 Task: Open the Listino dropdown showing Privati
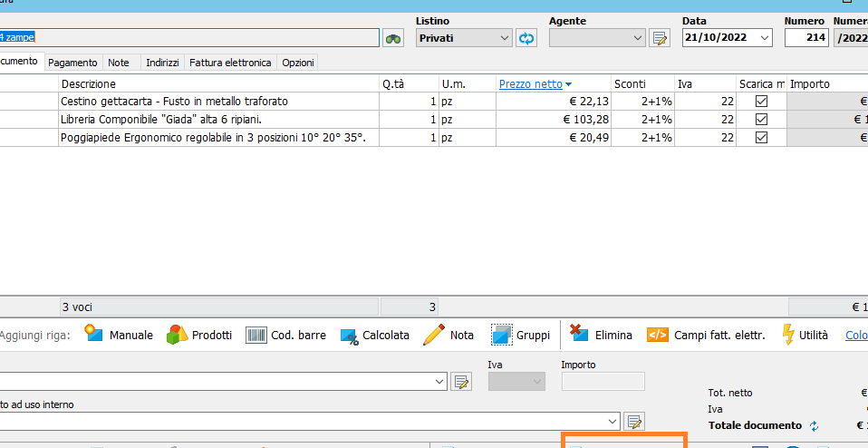point(464,38)
